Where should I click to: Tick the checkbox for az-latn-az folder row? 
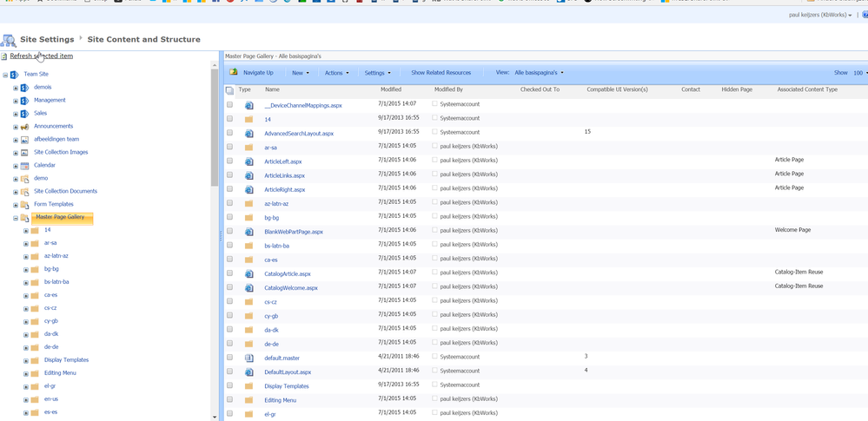[229, 203]
